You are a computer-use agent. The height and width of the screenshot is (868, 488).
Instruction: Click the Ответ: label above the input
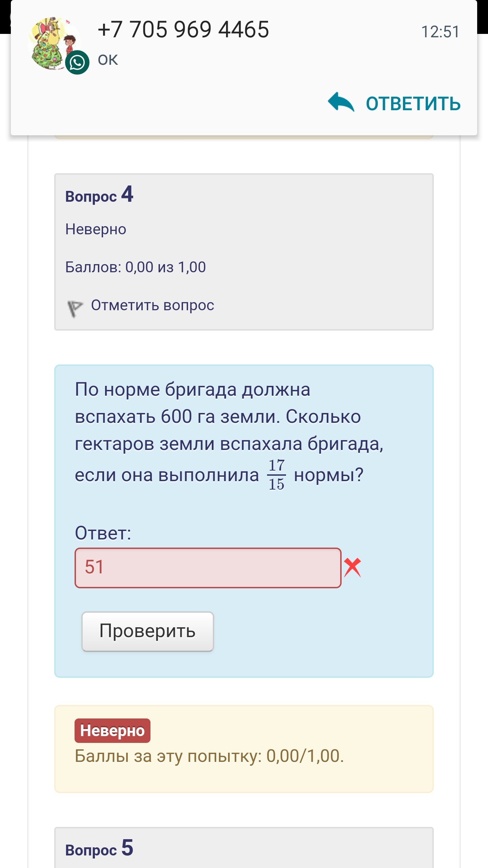click(x=103, y=533)
